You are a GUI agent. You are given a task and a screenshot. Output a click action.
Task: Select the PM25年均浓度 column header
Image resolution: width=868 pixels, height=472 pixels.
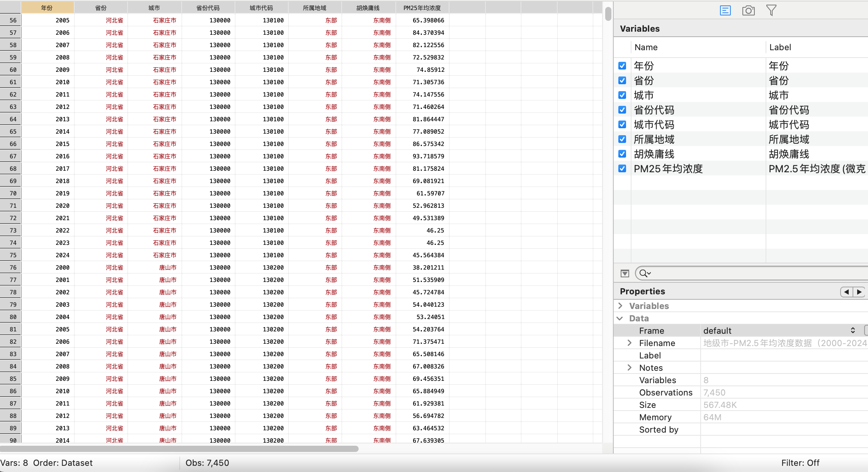422,8
